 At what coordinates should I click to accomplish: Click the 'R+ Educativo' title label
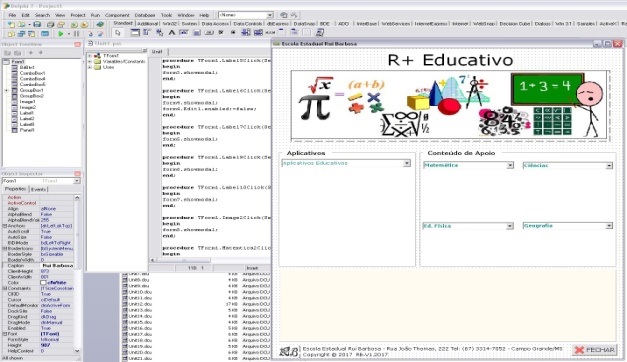click(x=450, y=60)
